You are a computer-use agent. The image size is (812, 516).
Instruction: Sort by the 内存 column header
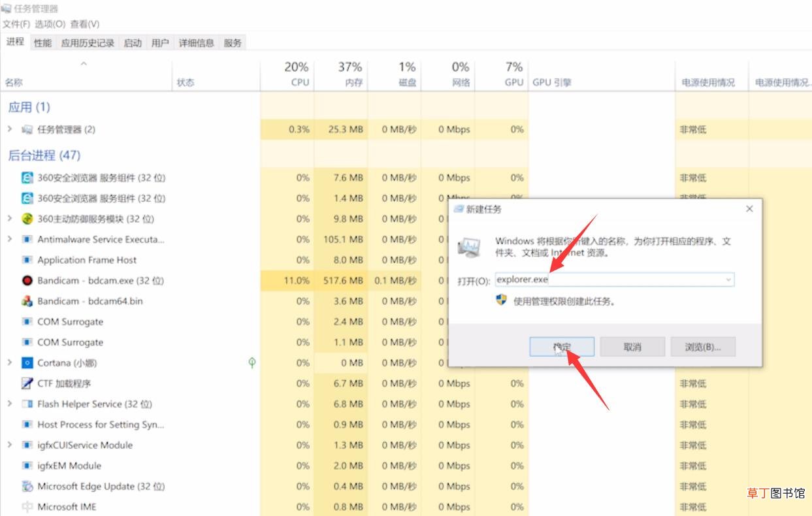tap(340, 75)
